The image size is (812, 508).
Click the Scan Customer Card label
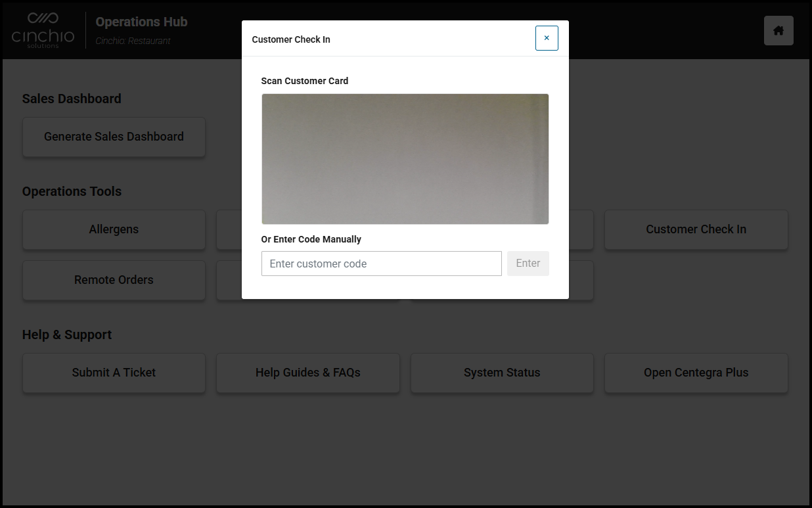304,81
